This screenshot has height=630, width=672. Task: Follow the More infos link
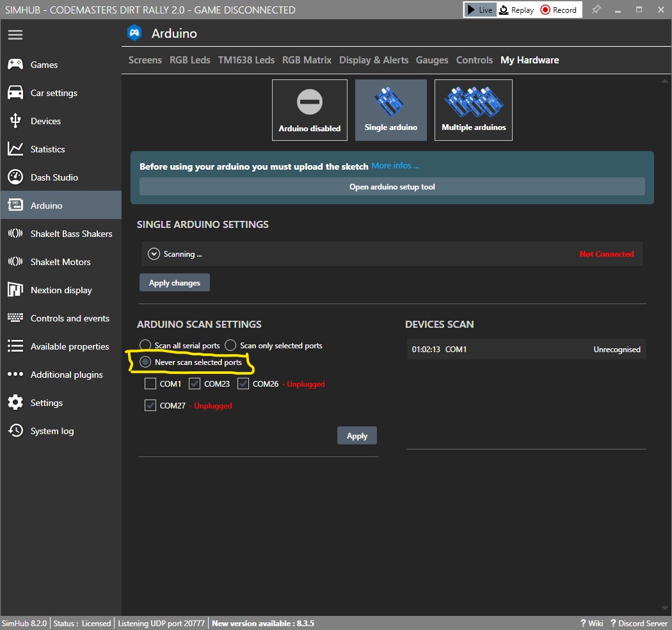tap(395, 166)
